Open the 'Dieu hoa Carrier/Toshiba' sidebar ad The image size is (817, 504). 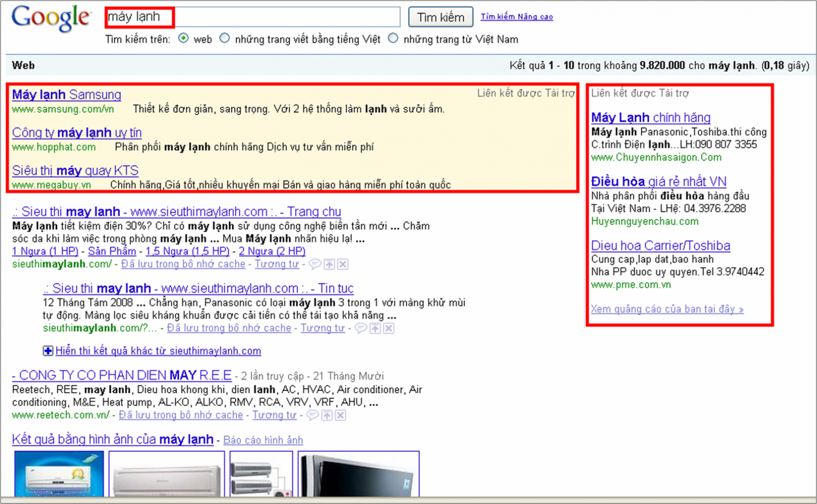[660, 246]
